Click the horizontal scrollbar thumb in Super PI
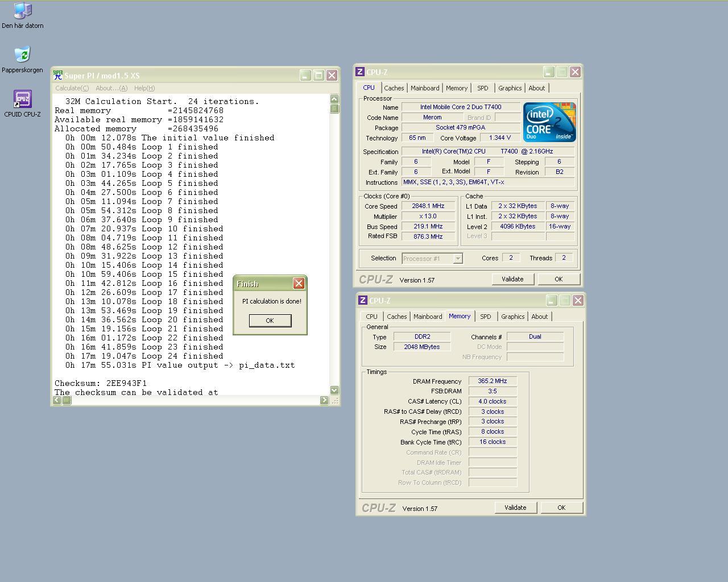Screen dimensions: 728x582 (x=67, y=400)
